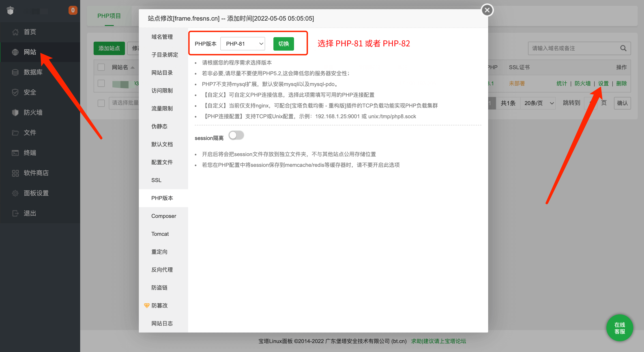Screen dimensions: 644x352
Task: Click 设置 link in website row
Action: pyautogui.click(x=603, y=84)
